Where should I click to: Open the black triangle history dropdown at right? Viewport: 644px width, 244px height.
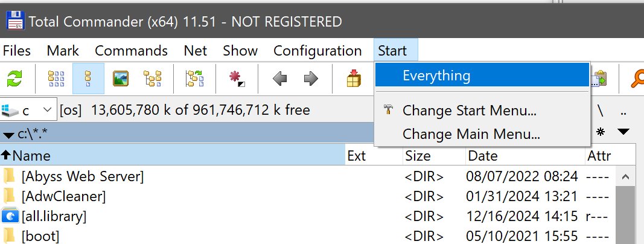[x=623, y=132]
